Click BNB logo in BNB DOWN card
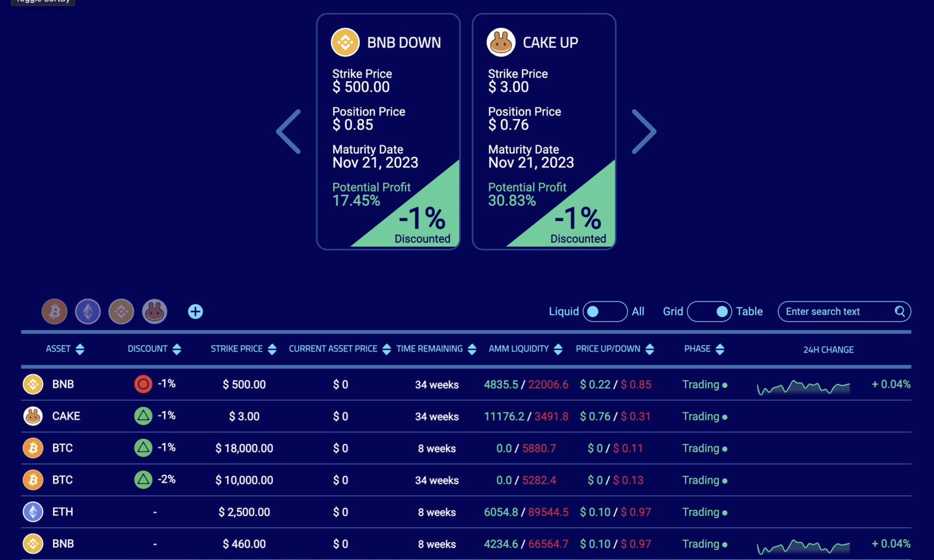This screenshot has height=560, width=934. [345, 42]
